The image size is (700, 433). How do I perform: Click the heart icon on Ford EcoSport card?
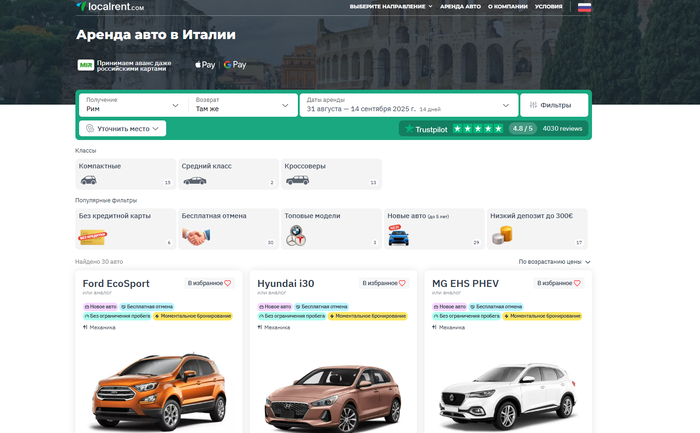228,283
